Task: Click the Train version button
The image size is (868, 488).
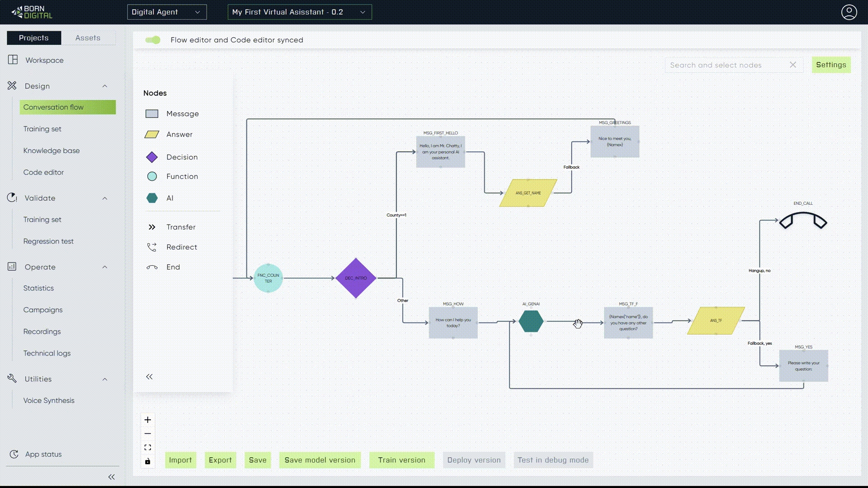Action: (401, 460)
